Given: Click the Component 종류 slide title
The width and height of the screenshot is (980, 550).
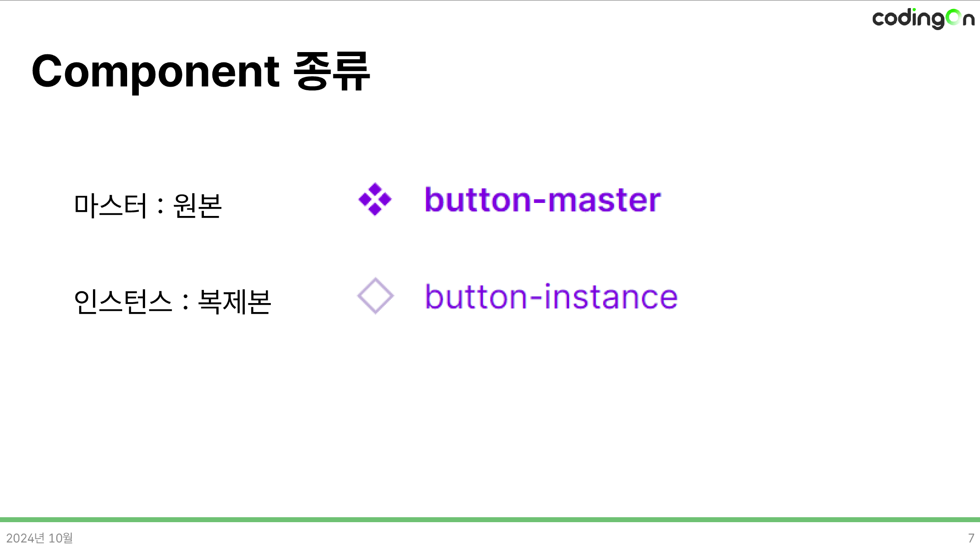Looking at the screenshot, I should coord(200,71).
